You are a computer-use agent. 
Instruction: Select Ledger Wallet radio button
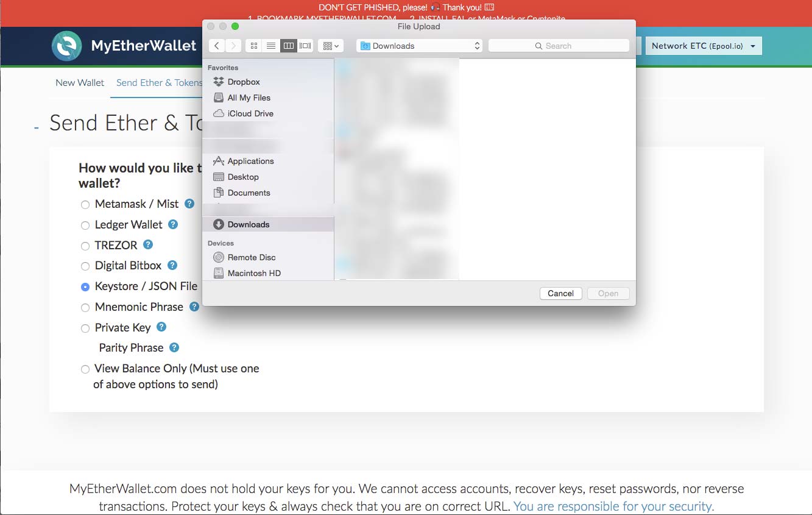[x=85, y=226]
